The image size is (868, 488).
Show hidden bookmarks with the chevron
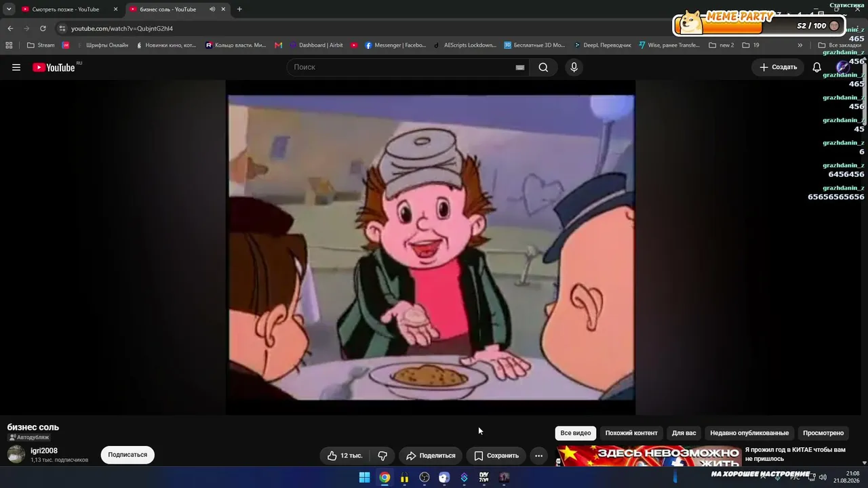tap(800, 45)
